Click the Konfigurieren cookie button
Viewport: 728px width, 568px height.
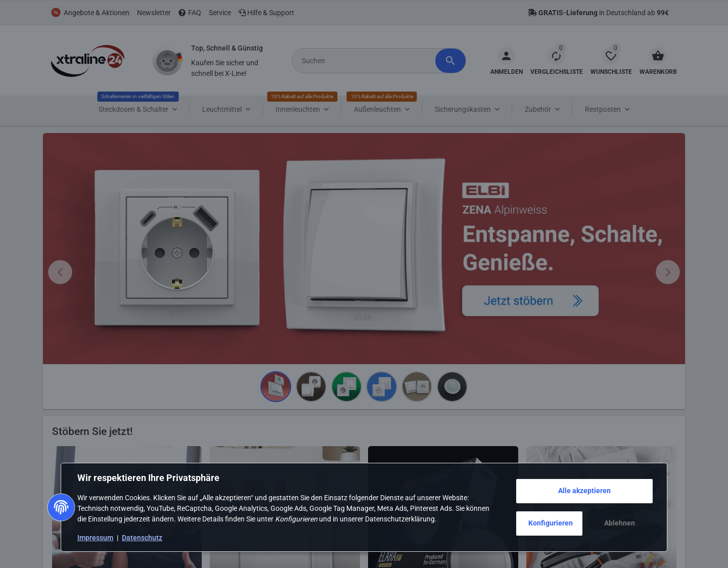click(549, 523)
